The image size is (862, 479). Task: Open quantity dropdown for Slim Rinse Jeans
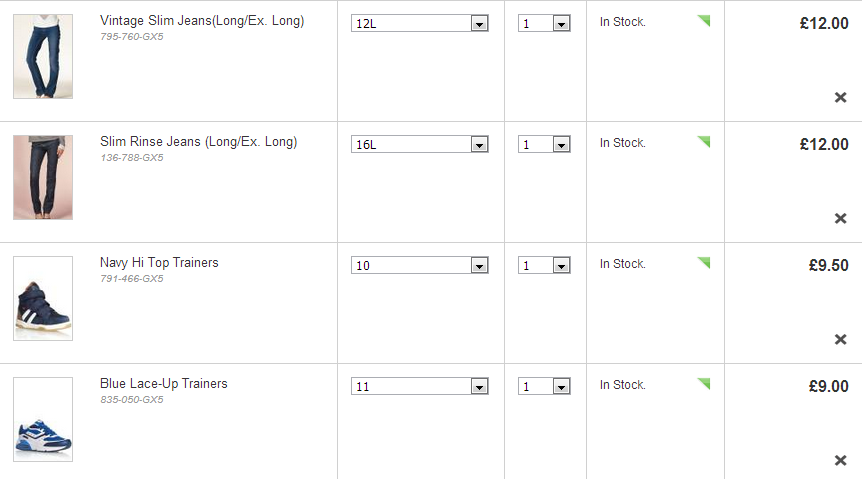[544, 145]
